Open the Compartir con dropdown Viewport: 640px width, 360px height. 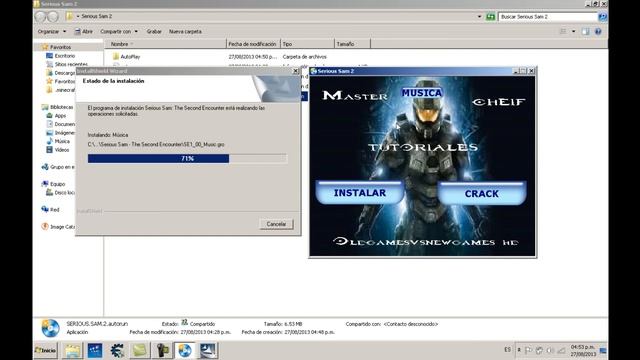tap(119, 31)
